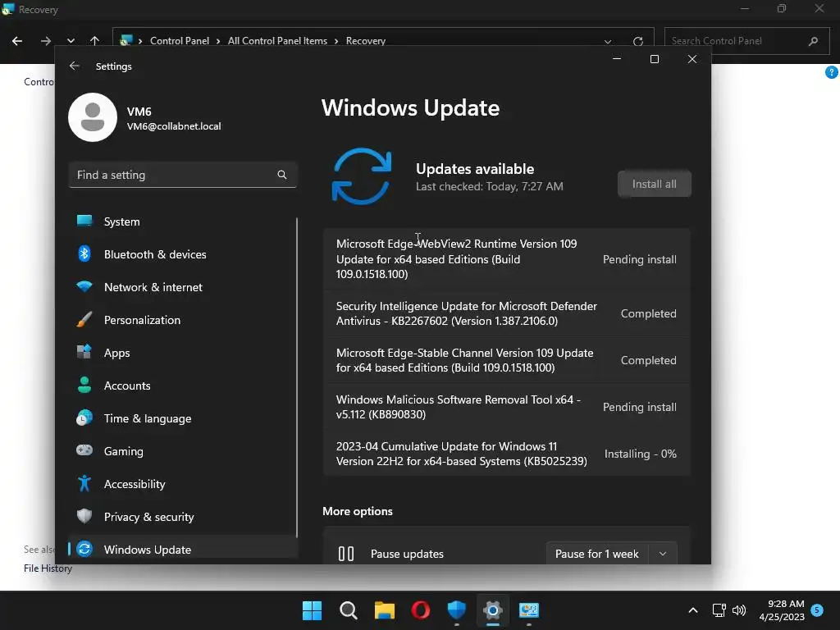Click the Accessibility figure icon
This screenshot has width=840, height=630.
tap(84, 483)
